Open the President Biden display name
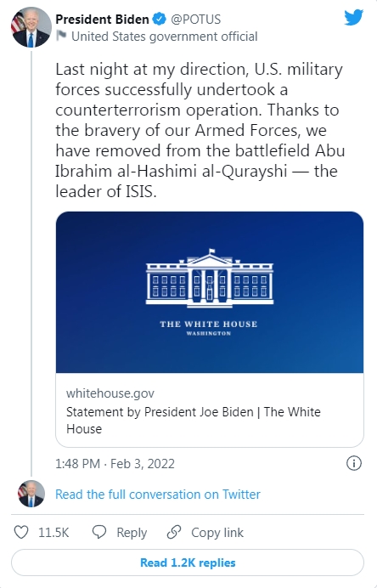Image resolution: width=377 pixels, height=588 pixels. pos(102,20)
